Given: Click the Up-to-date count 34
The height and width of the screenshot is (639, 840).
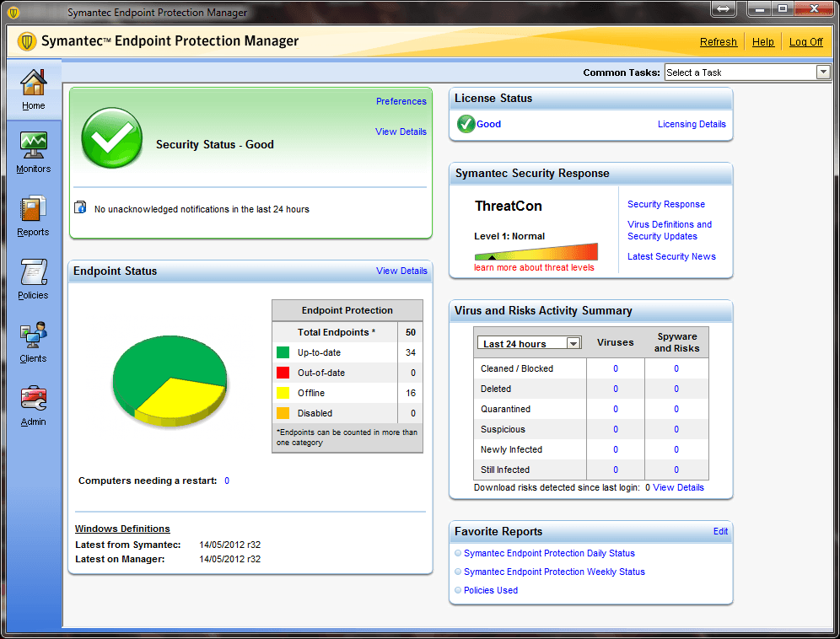Looking at the screenshot, I should 411,352.
